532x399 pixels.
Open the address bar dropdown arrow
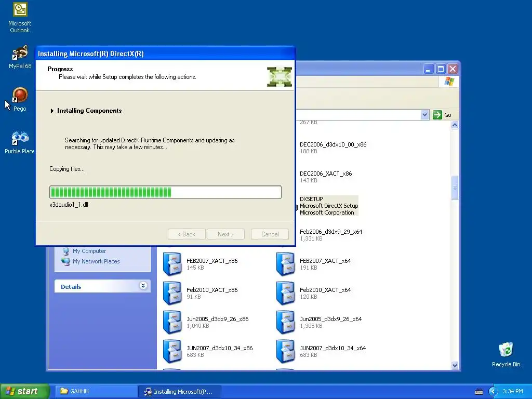click(x=424, y=115)
